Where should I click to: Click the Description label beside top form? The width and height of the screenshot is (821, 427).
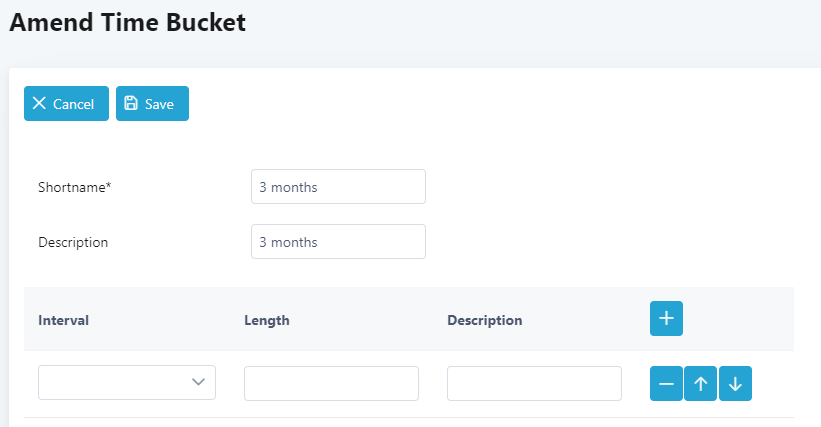[x=73, y=242]
